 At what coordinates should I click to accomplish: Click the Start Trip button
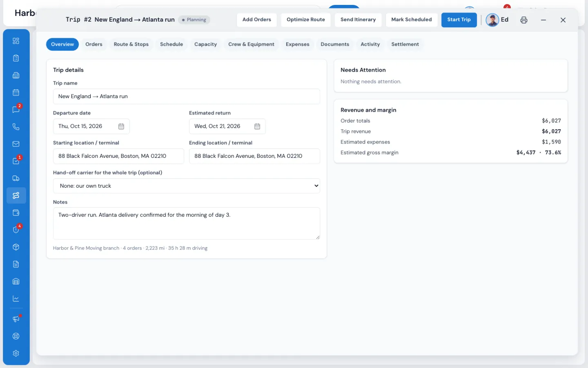pyautogui.click(x=459, y=20)
